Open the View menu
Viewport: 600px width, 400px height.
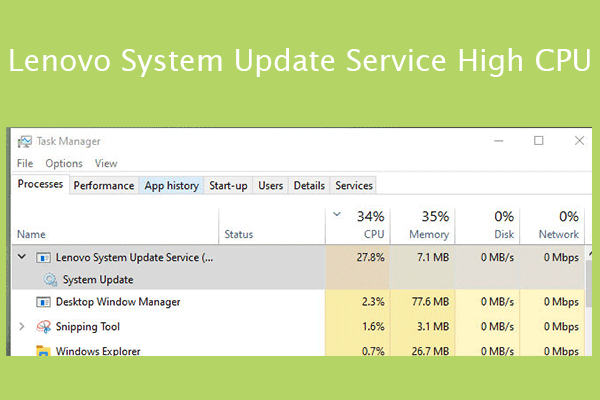point(106,163)
